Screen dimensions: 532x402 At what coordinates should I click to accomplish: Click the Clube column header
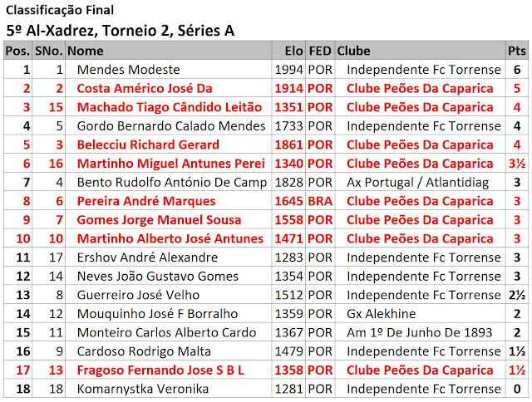[x=353, y=51]
